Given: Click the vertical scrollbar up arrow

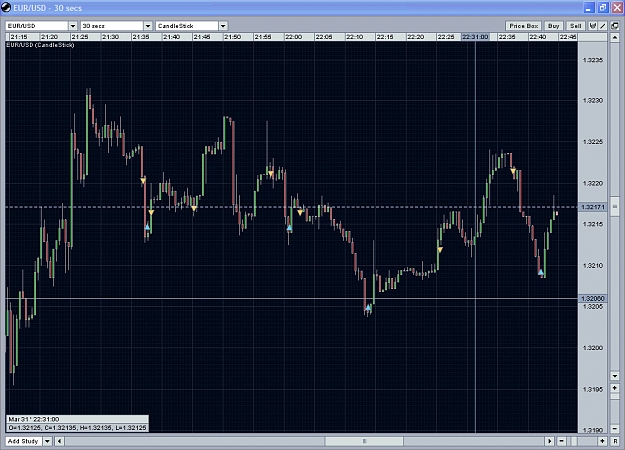Looking at the screenshot, I should point(615,38).
